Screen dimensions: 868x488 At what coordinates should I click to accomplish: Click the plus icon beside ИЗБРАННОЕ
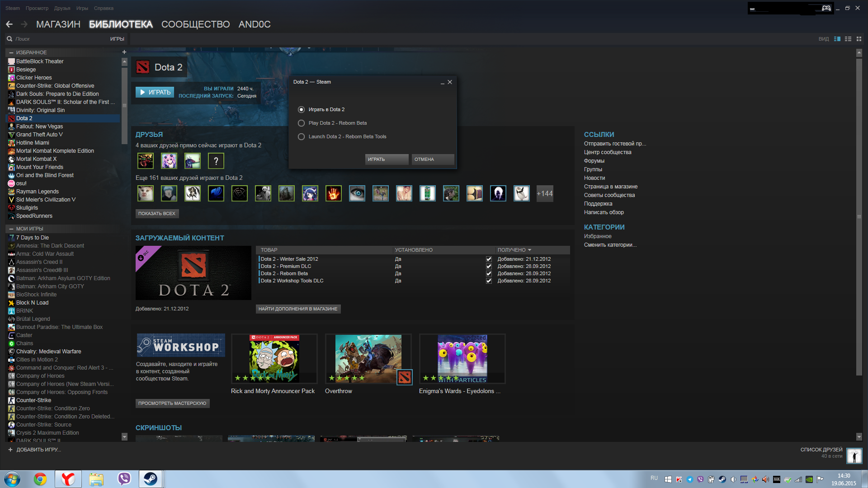pyautogui.click(x=124, y=52)
